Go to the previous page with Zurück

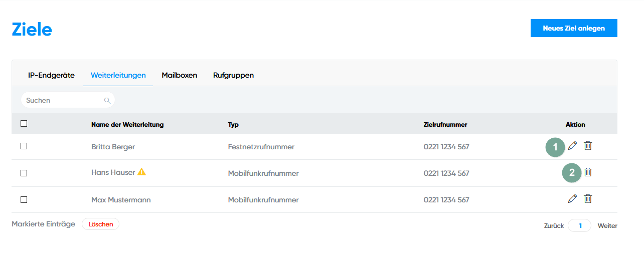(554, 226)
